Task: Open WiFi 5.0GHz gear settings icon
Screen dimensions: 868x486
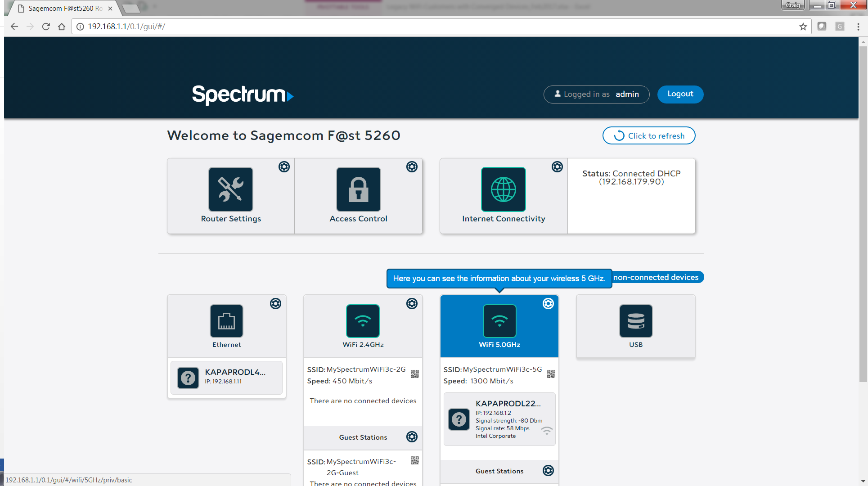Action: (x=548, y=304)
